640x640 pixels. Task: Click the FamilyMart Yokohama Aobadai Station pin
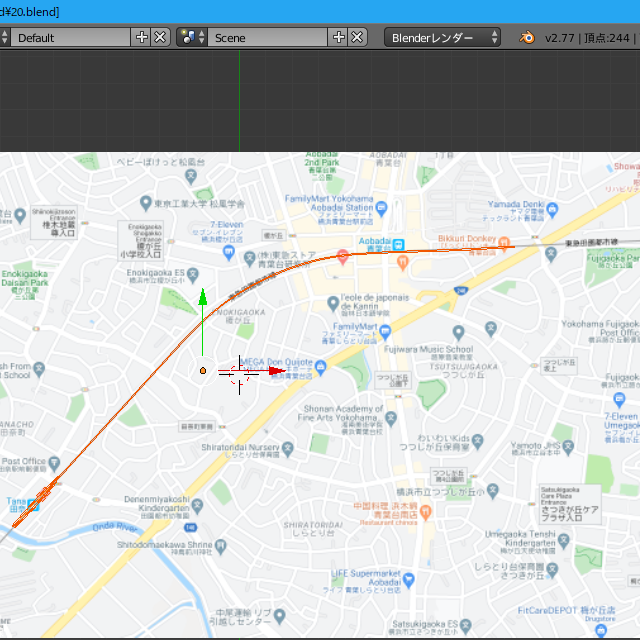(381, 208)
